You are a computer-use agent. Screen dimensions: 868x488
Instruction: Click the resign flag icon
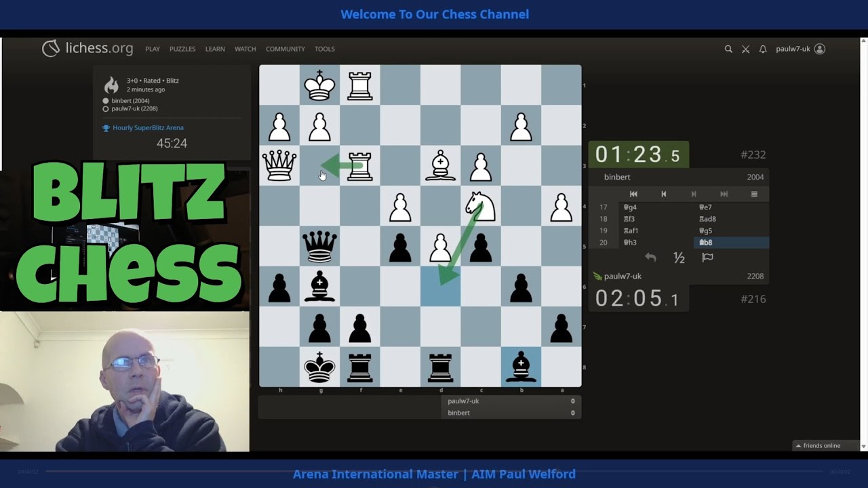707,258
